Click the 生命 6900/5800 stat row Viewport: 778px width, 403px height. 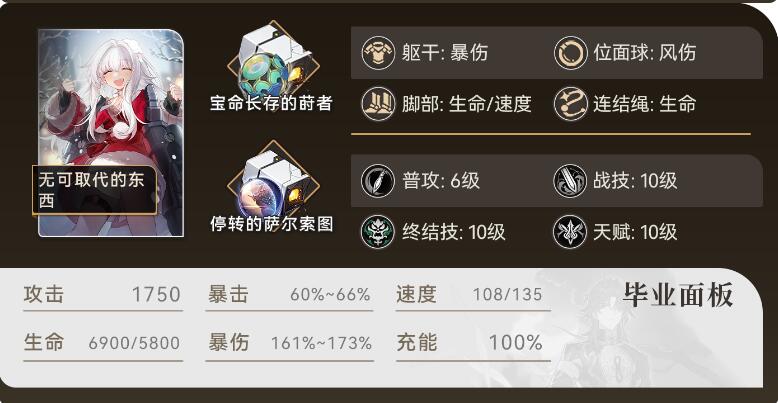(x=103, y=344)
